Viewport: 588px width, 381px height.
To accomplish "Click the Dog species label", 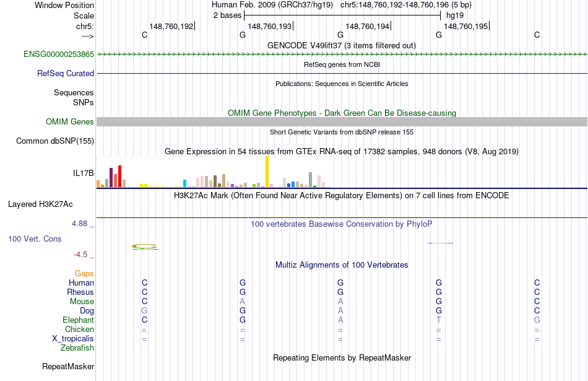I will coord(87,311).
